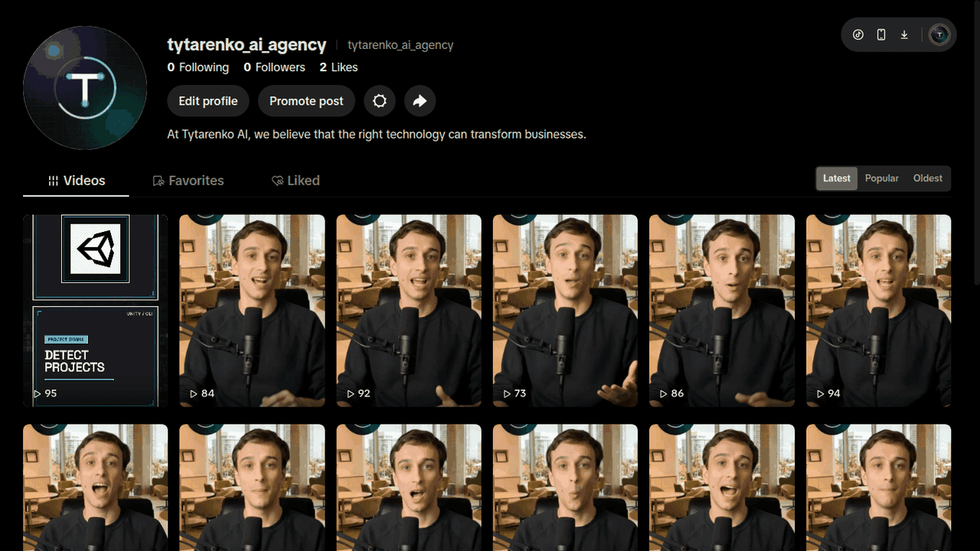Image resolution: width=980 pixels, height=551 pixels.
Task: Click the download desktop app icon
Action: pos(904,34)
